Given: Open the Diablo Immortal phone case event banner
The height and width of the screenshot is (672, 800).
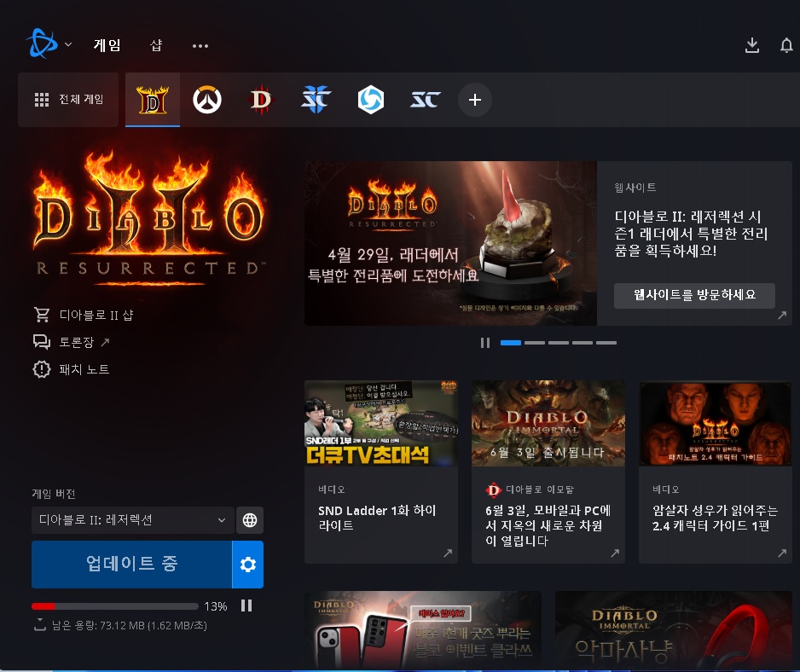Looking at the screenshot, I should [x=423, y=629].
